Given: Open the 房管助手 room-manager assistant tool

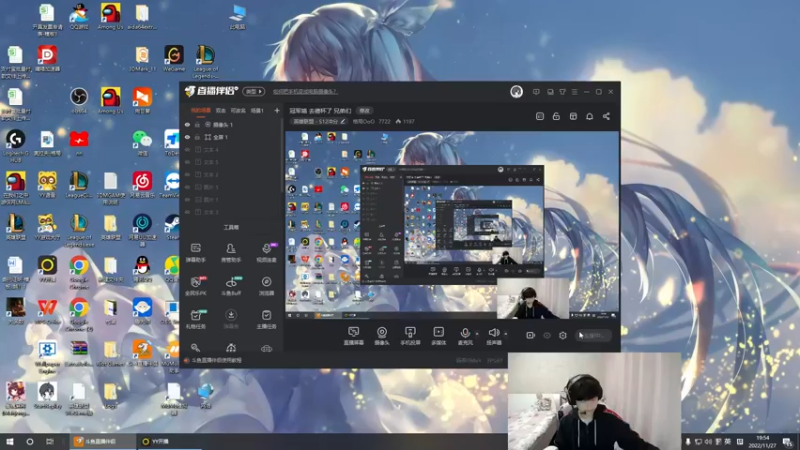Looking at the screenshot, I should 231,253.
